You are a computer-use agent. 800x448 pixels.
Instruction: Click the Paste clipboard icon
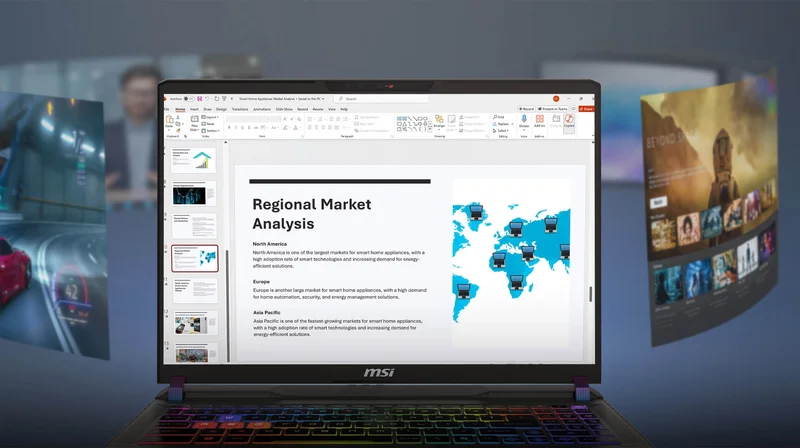[x=169, y=121]
